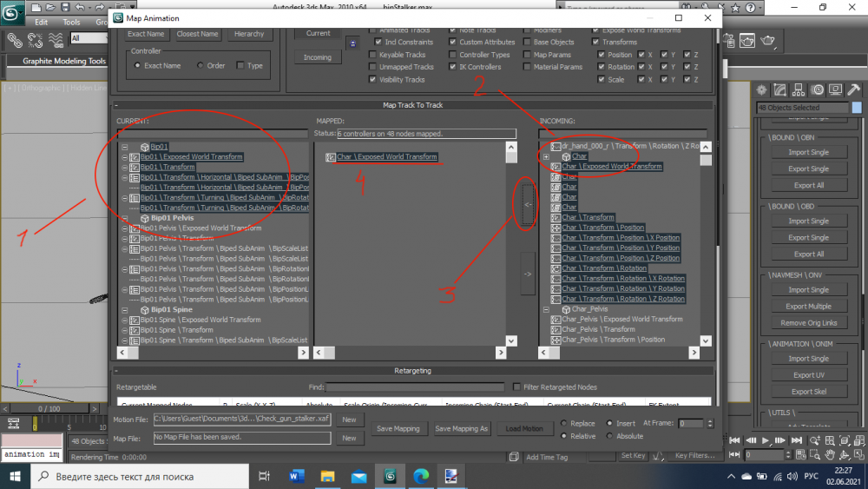
Task: Click the favorites star icon in title bar
Action: point(735,8)
